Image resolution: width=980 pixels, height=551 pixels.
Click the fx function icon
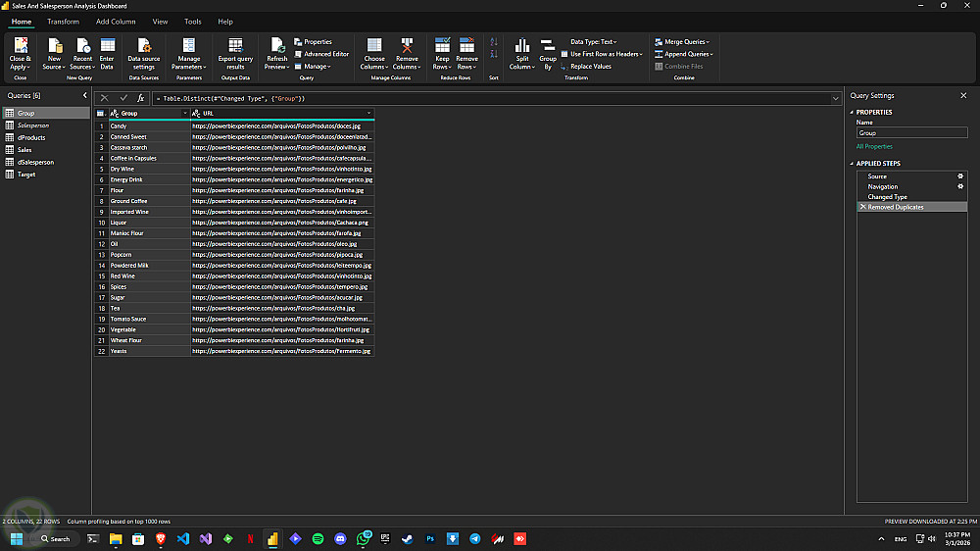[140, 98]
